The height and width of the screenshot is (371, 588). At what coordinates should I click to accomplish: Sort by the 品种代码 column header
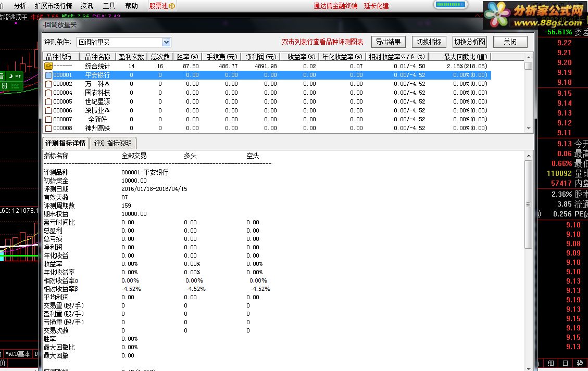(61, 57)
